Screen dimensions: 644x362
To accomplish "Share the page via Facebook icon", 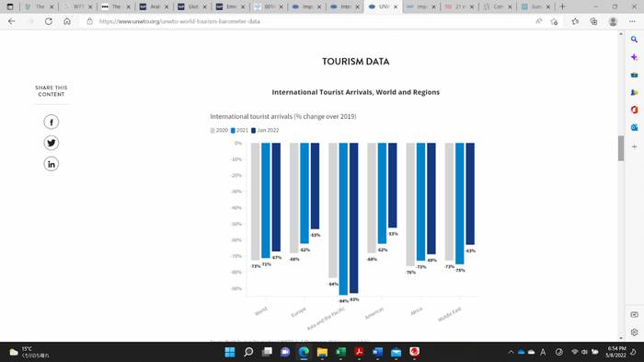I will pyautogui.click(x=52, y=123).
